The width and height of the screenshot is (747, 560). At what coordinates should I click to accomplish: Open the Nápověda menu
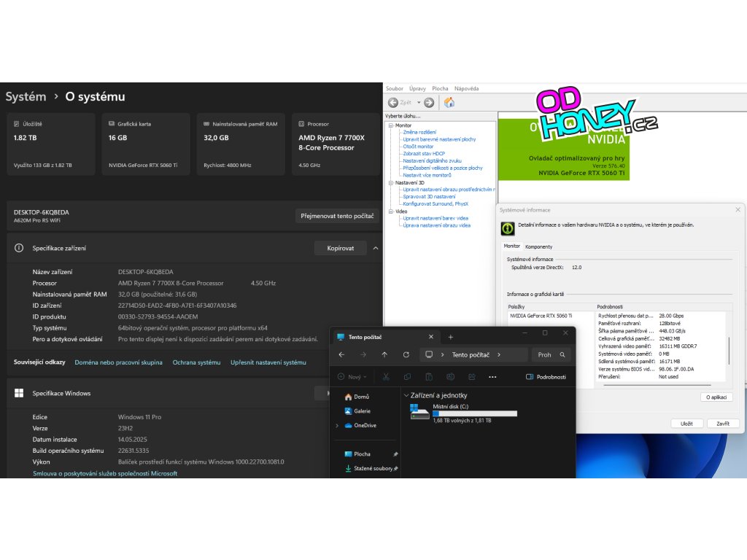[466, 88]
